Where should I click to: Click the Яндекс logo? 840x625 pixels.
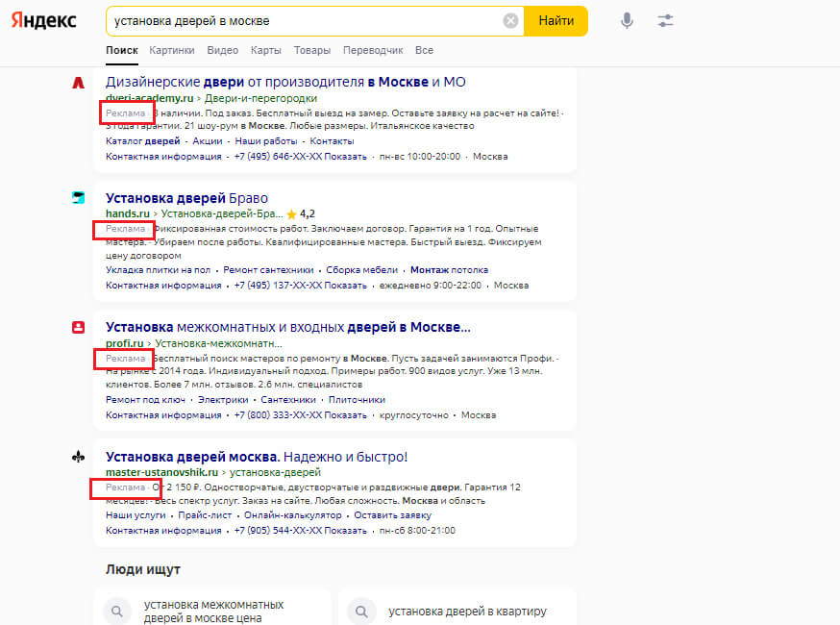[x=44, y=21]
